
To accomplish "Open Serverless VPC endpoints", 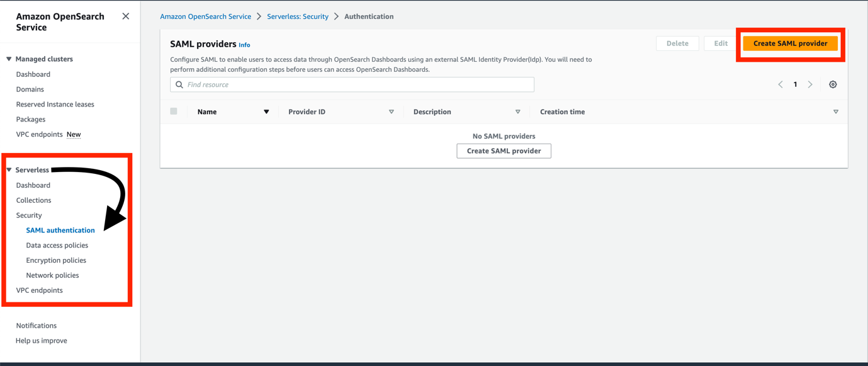I will (x=40, y=291).
